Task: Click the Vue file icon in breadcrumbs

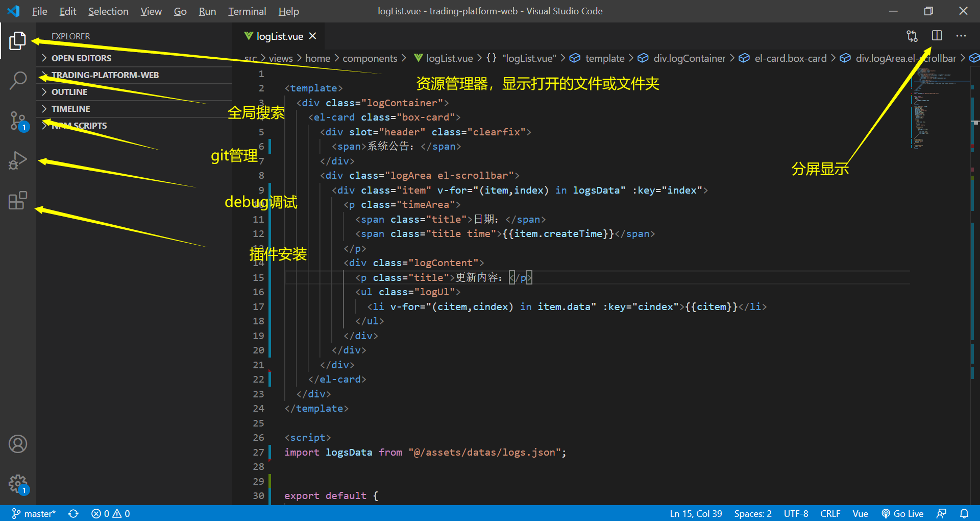Action: click(419, 58)
